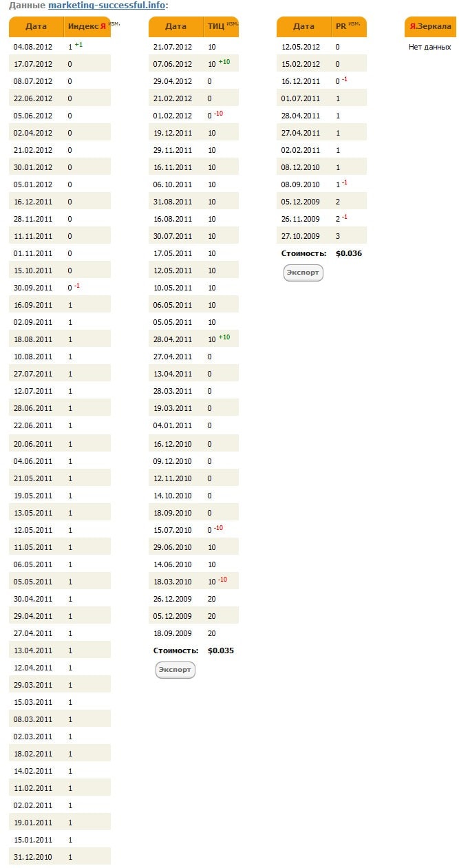Screen dimensions: 459x868
Task: Click the $0.036 cost value
Action: pyautogui.click(x=348, y=253)
